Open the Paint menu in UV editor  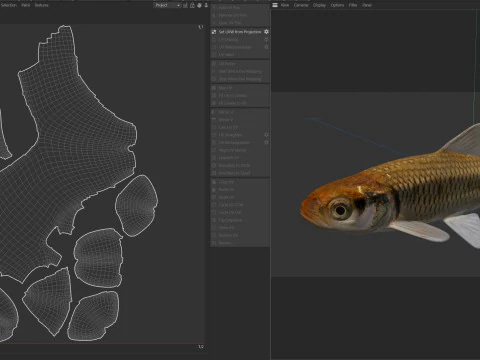26,5
